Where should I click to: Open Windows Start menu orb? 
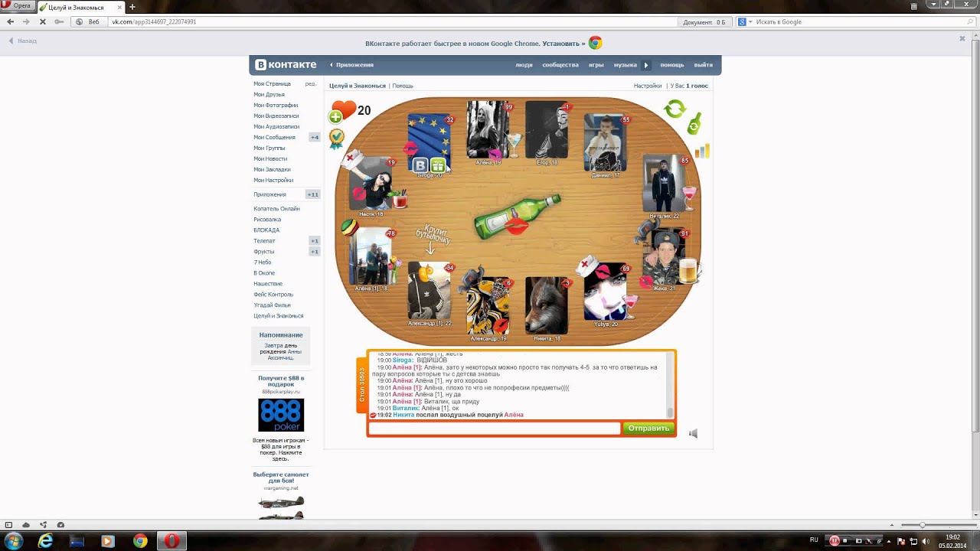click(15, 541)
